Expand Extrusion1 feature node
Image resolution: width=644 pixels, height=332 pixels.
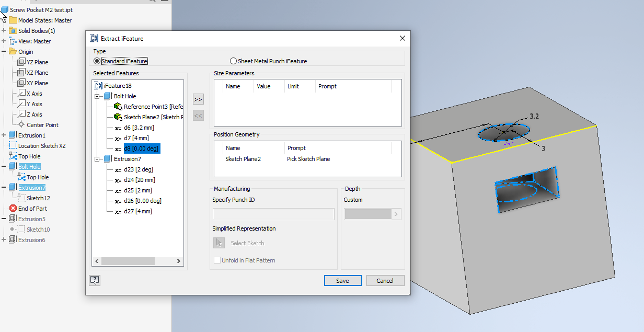[x=4, y=135]
